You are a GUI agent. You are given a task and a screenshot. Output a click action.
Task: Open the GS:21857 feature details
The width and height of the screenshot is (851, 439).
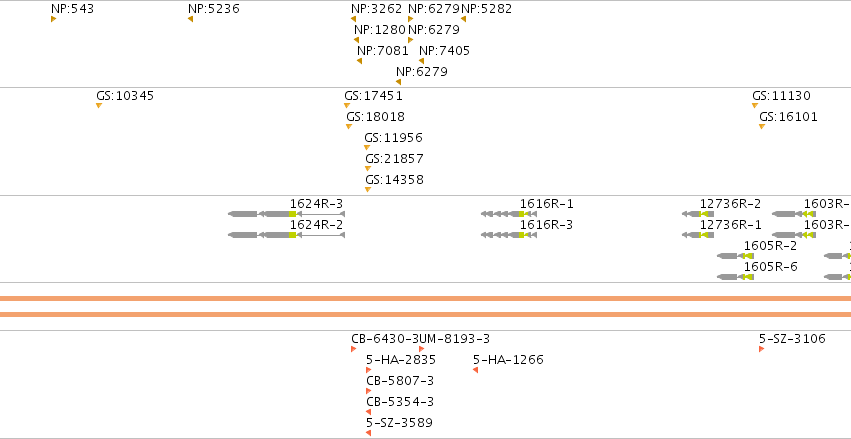(x=368, y=168)
